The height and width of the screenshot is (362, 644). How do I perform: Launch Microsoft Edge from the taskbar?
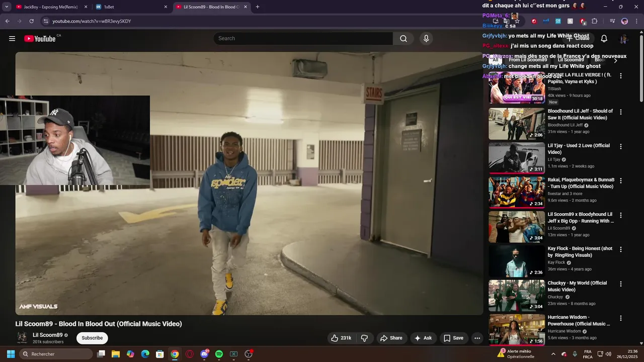pos(145,354)
